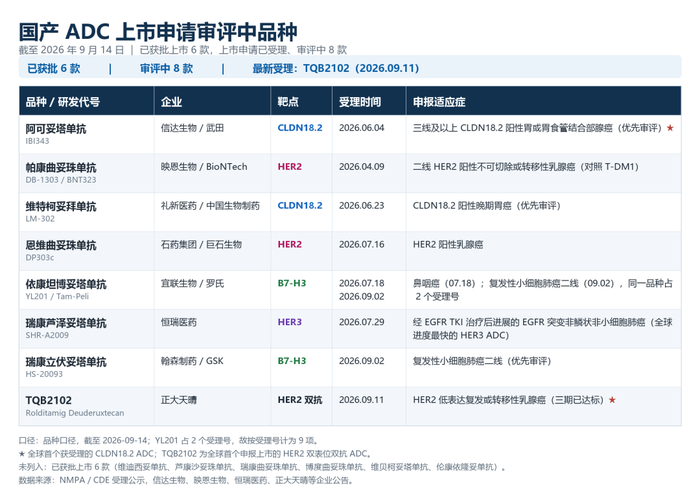700x502 pixels.
Task: Click company cell 石药集团 / 巨石生物
Action: tap(201, 245)
